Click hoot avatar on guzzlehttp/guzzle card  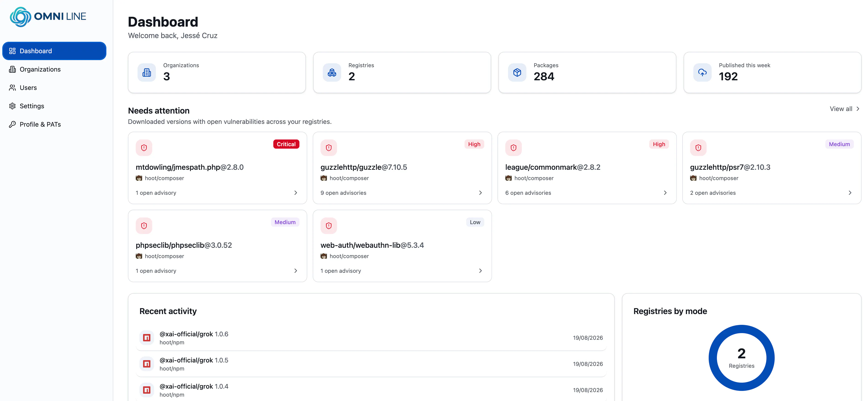(x=324, y=178)
